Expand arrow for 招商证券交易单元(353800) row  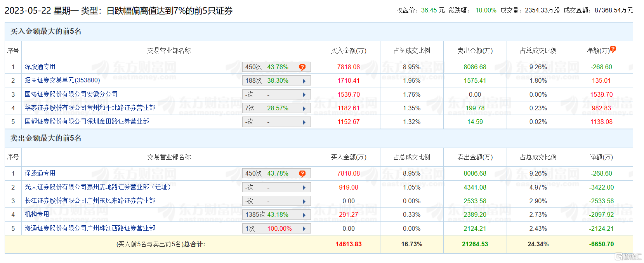(304, 81)
